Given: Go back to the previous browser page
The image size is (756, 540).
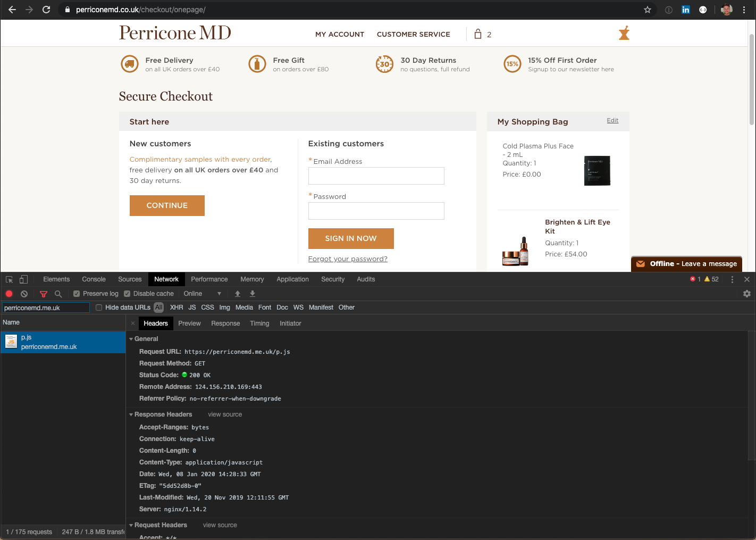Looking at the screenshot, I should click(12, 10).
